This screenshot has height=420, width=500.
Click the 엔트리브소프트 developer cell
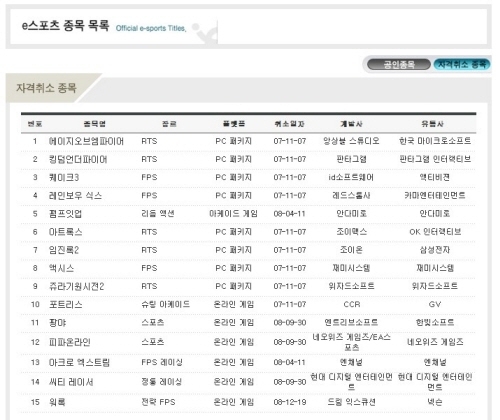pos(351,322)
